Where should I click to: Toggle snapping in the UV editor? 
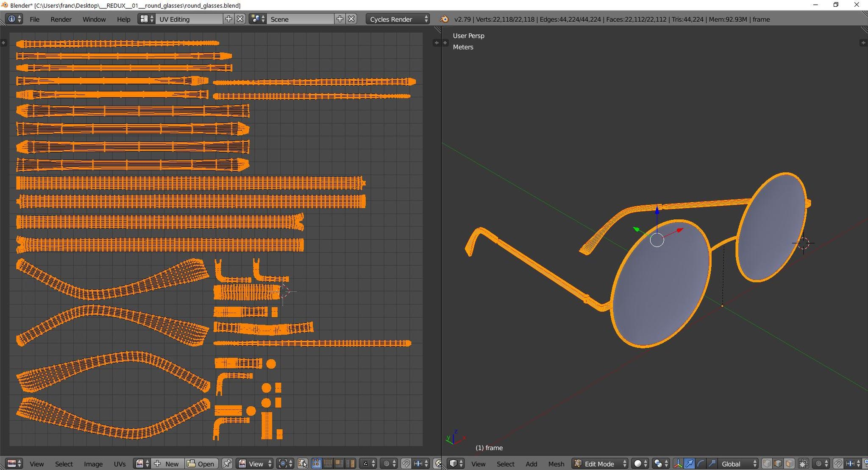pyautogui.click(x=406, y=464)
